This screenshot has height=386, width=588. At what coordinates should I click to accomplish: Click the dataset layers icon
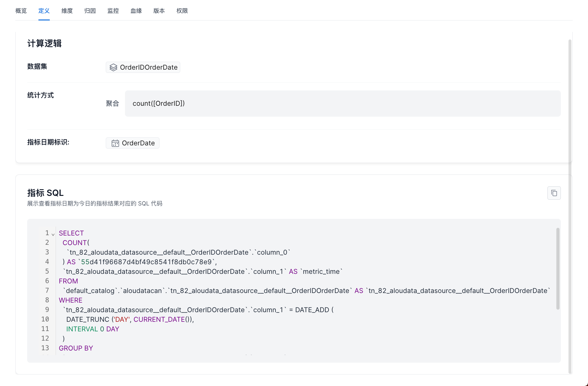point(113,67)
